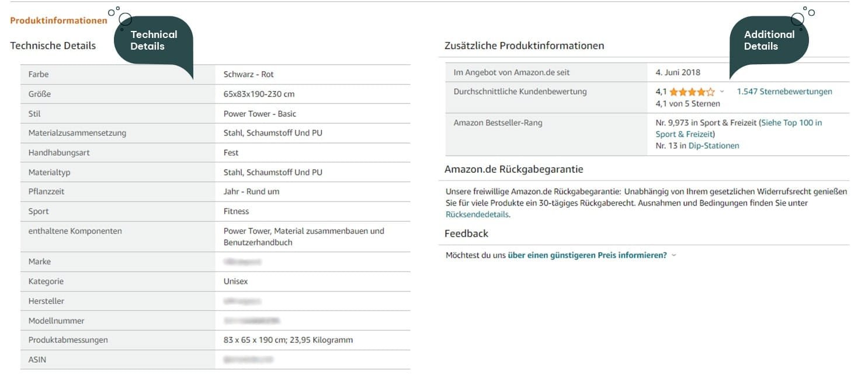The image size is (868, 379).
Task: Expand the price feedback chevron
Action: pos(674,255)
